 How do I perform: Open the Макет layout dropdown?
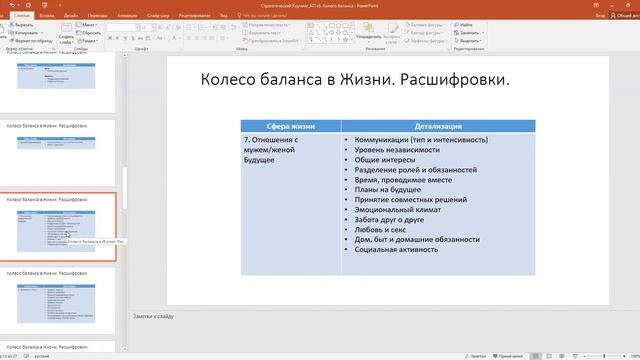(87, 25)
